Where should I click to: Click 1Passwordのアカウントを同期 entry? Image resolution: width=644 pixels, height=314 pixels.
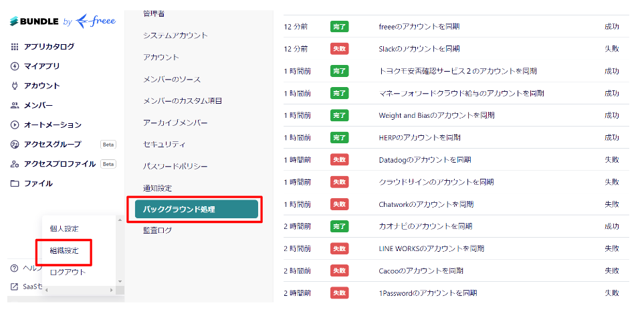pos(427,293)
